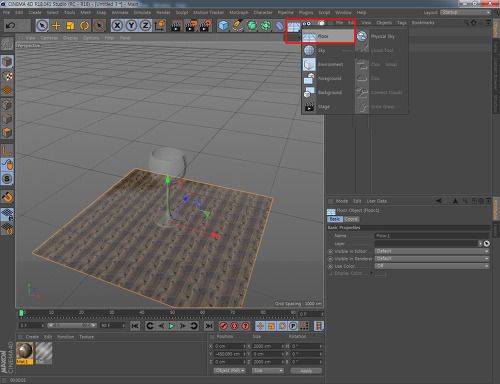500x384 pixels.
Task: Go to end of animation
Action: coord(209,326)
